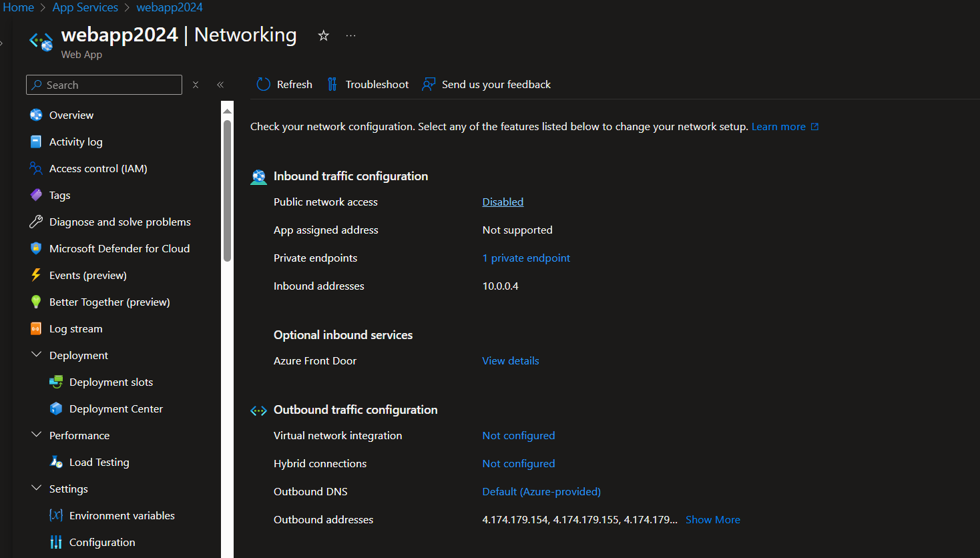Click the Deployment slots icon
The width and height of the screenshot is (980, 558).
pos(56,382)
